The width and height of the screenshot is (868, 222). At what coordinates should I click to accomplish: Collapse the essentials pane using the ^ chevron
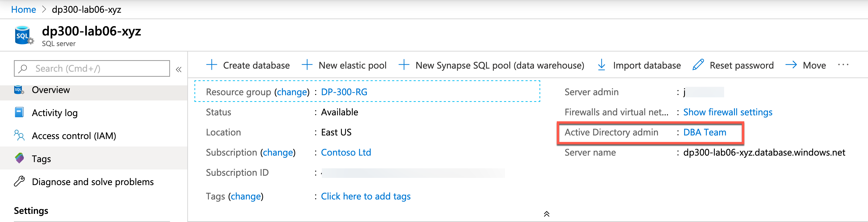tap(546, 214)
